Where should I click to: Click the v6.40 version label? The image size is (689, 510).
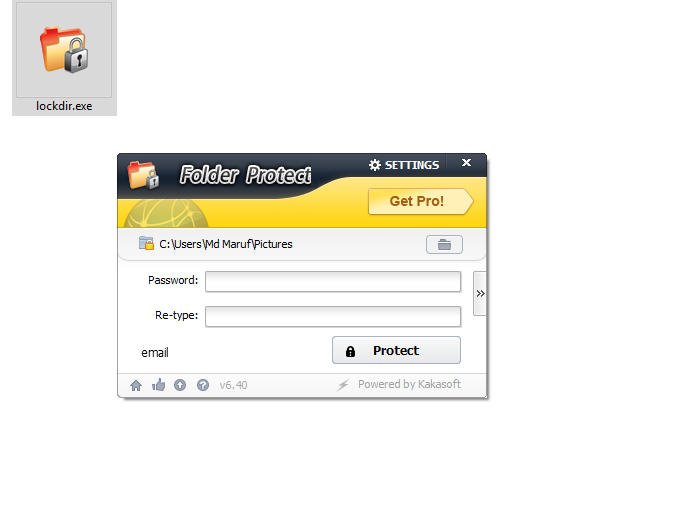tap(233, 385)
